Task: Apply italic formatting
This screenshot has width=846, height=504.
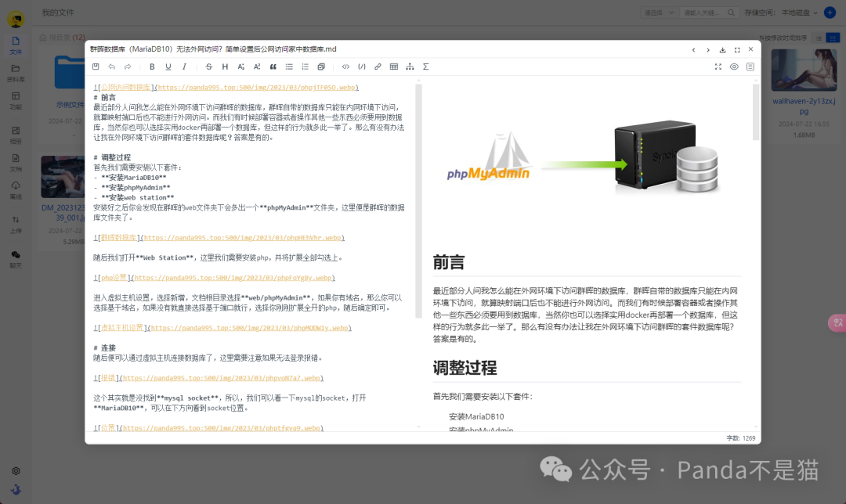Action: (185, 67)
